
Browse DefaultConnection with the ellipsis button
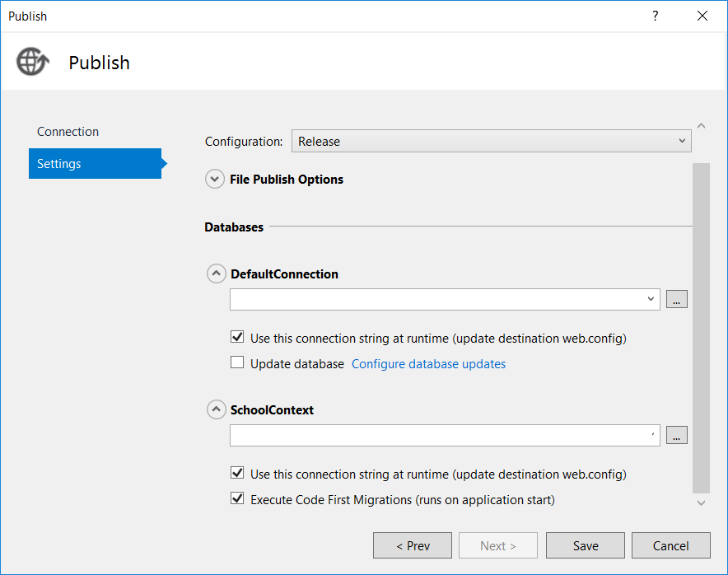(676, 299)
